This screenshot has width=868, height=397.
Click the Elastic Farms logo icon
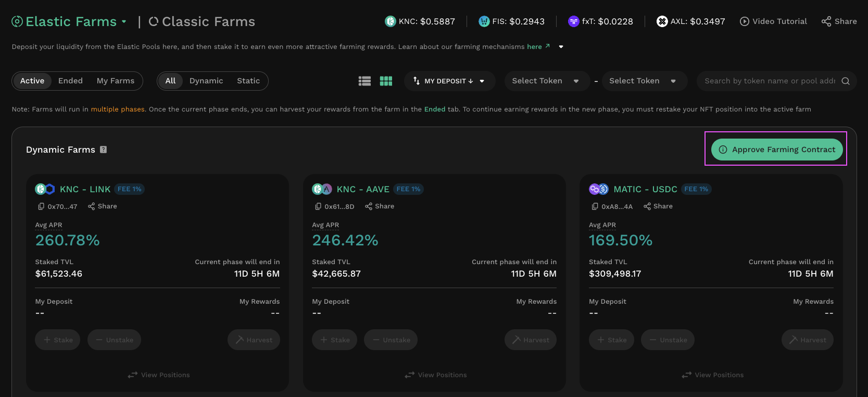(17, 21)
